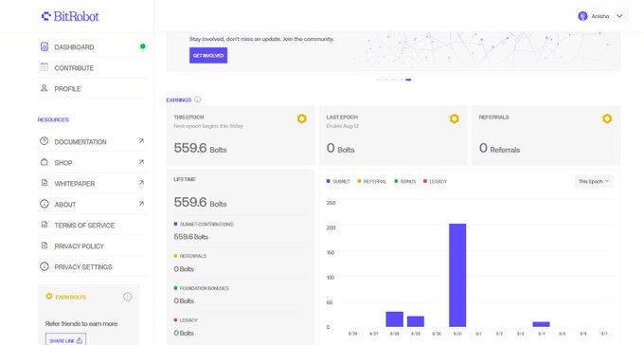Viewport: 644px width, 345px height.
Task: Click the Earn Bolts hexagon icon
Action: (49, 296)
